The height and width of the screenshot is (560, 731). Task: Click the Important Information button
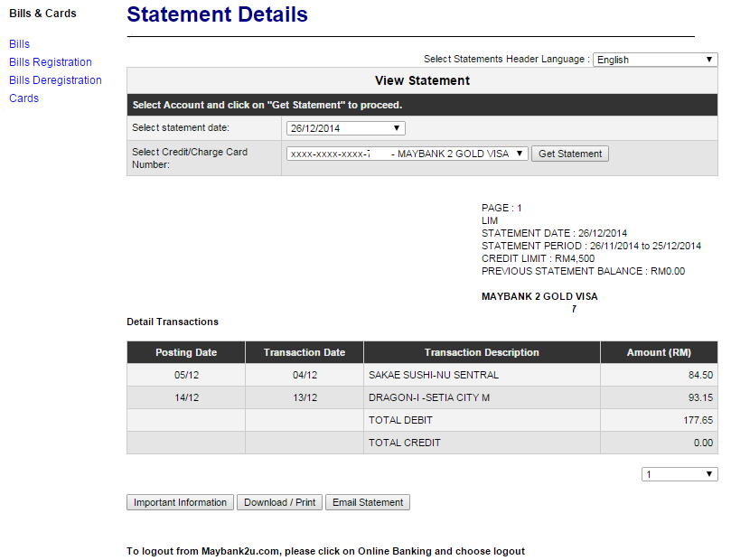click(180, 502)
